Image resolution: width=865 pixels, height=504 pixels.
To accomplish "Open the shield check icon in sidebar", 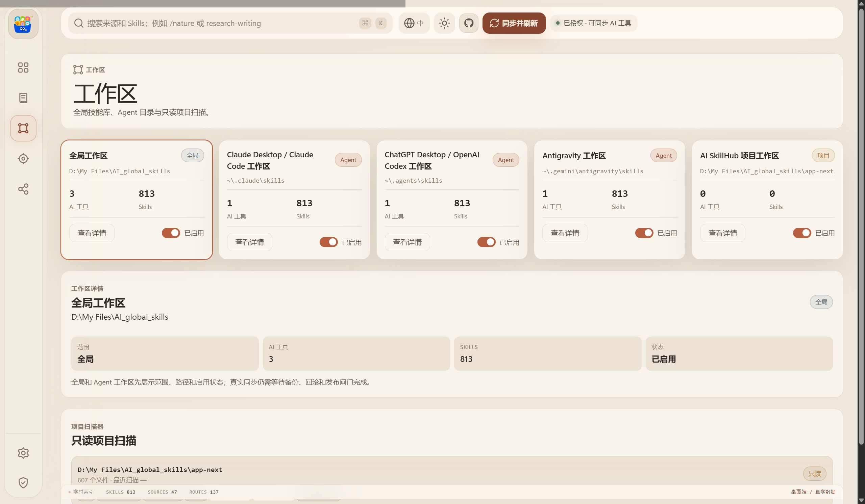I will click(23, 483).
